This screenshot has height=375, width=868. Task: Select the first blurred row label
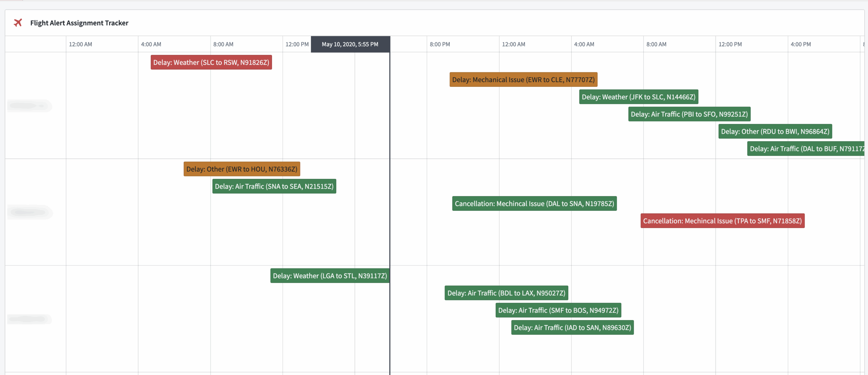point(29,106)
